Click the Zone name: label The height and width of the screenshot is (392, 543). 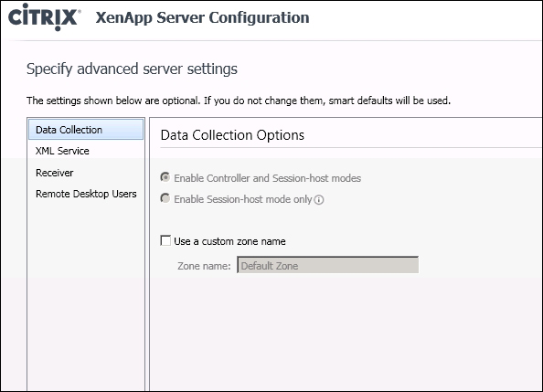(204, 266)
